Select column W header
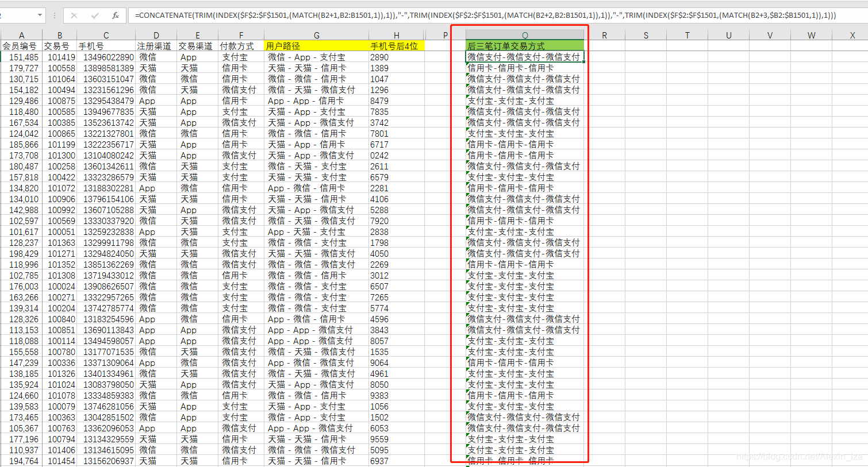The width and height of the screenshot is (868, 467). (811, 35)
